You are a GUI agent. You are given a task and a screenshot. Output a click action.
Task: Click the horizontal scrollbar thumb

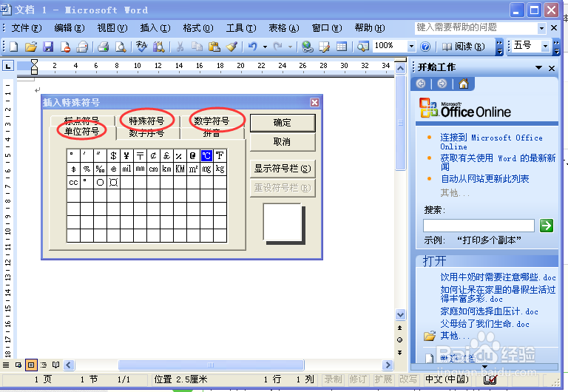212,365
